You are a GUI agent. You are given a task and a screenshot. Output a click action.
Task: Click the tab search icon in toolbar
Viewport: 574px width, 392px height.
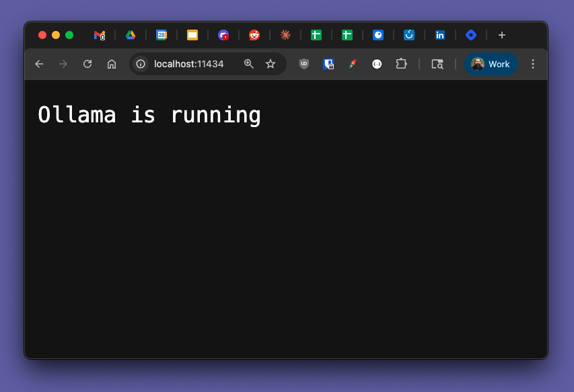pos(437,64)
